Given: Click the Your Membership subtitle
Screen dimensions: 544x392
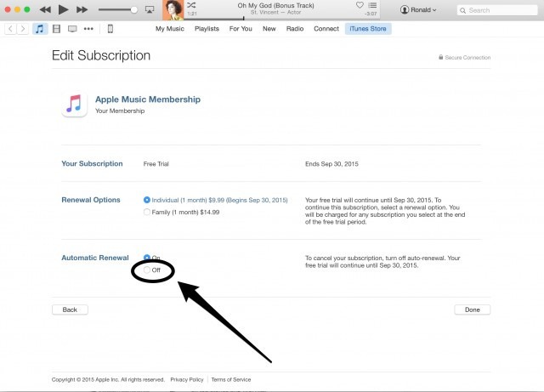Looking at the screenshot, I should [120, 111].
